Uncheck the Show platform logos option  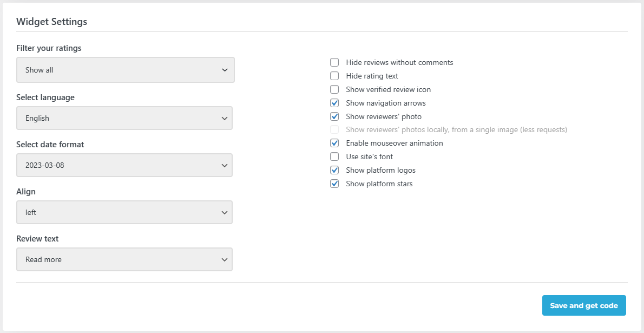click(334, 169)
